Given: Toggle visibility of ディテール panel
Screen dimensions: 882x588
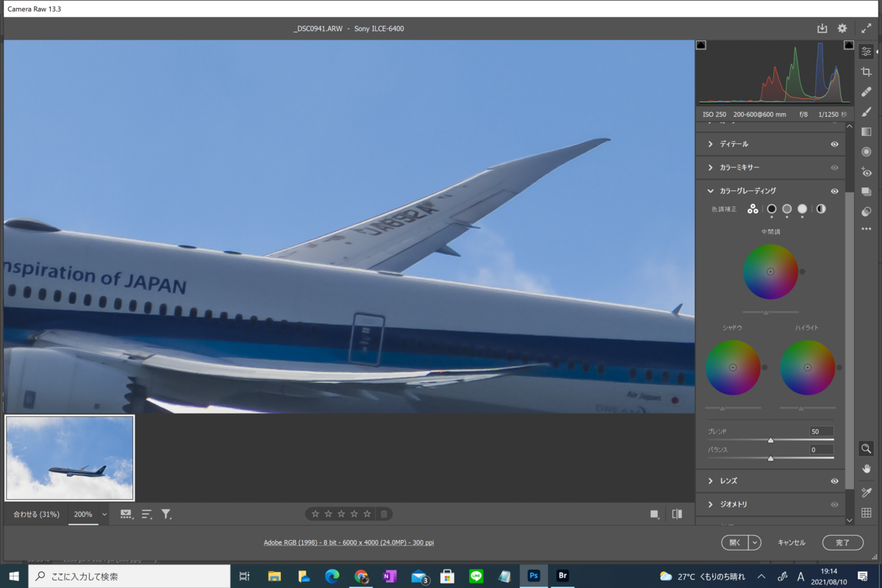Looking at the screenshot, I should tap(834, 144).
